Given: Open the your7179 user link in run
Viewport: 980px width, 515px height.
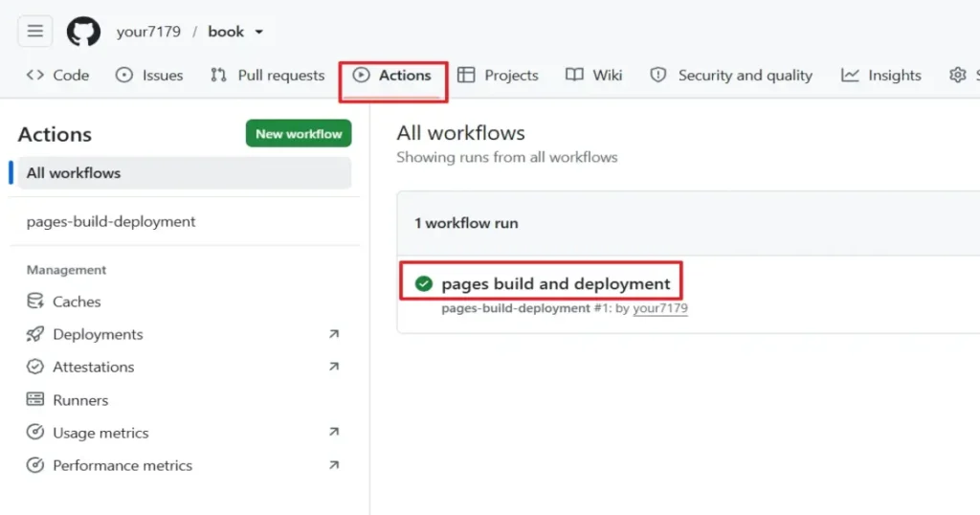Looking at the screenshot, I should (660, 308).
